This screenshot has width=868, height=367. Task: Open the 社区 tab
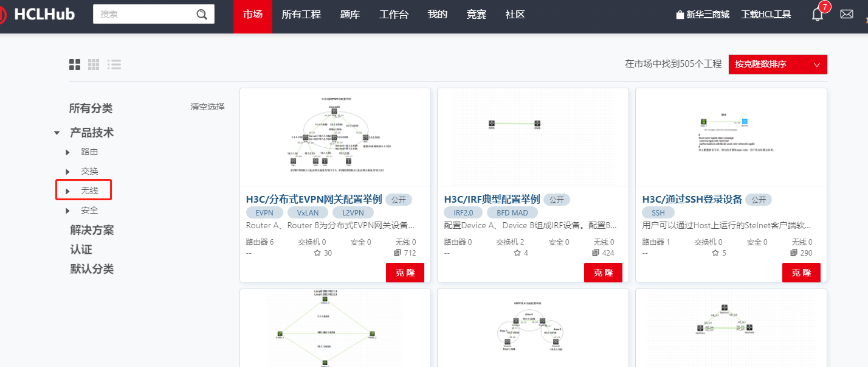tap(515, 15)
